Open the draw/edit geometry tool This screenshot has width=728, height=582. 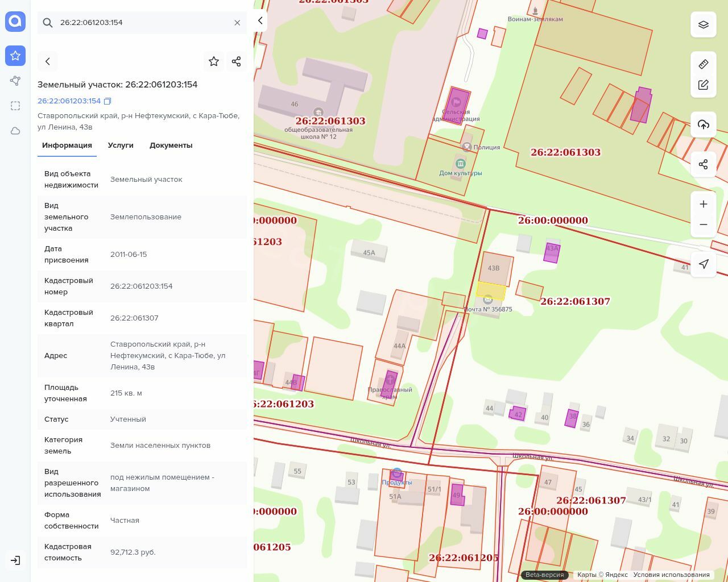click(704, 85)
